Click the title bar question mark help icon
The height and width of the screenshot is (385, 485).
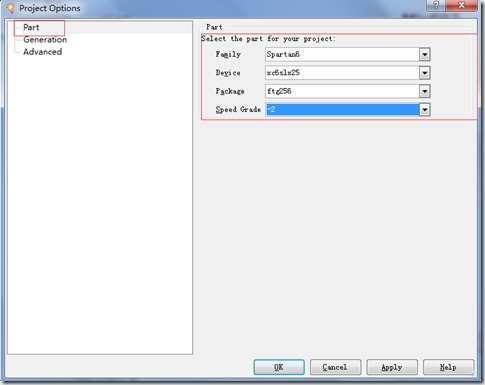[436, 5]
